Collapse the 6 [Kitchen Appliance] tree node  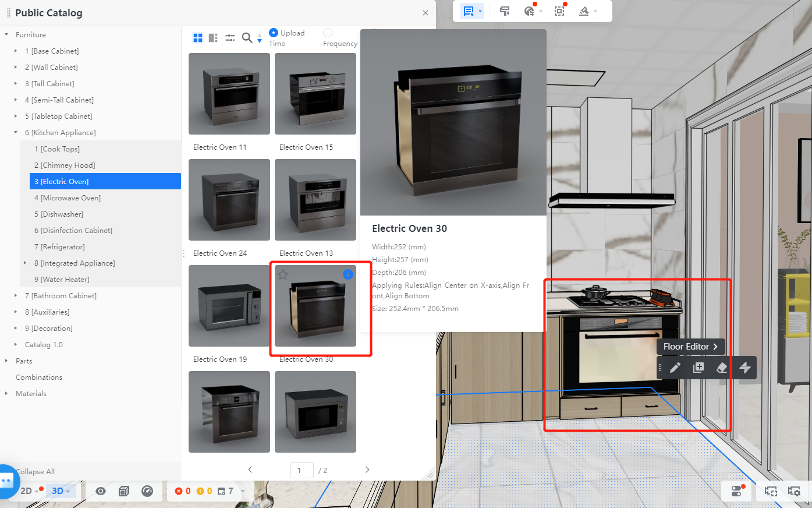pyautogui.click(x=16, y=133)
